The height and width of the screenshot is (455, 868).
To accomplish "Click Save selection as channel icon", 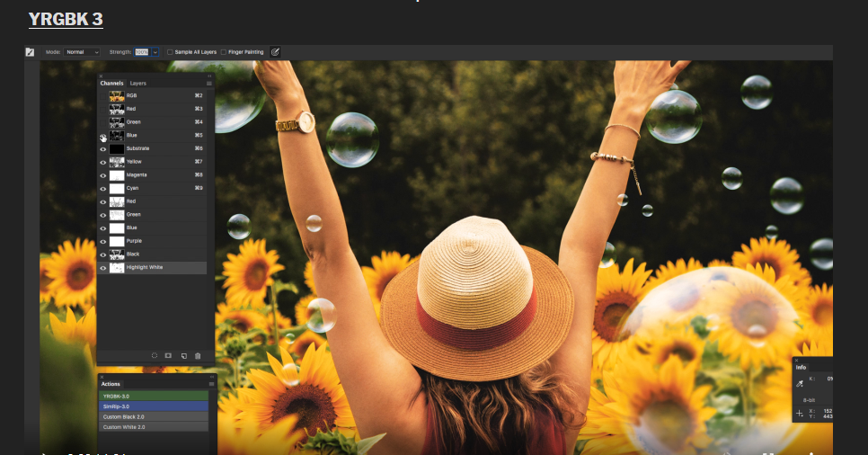I will coord(168,355).
